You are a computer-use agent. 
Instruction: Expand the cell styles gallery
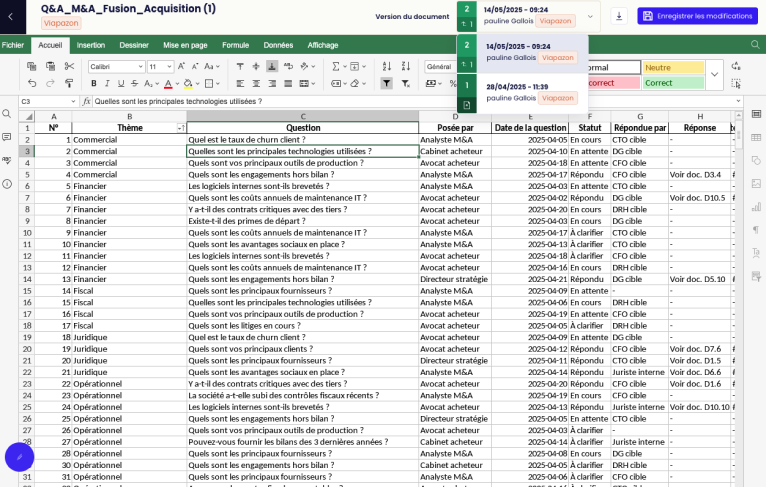715,75
